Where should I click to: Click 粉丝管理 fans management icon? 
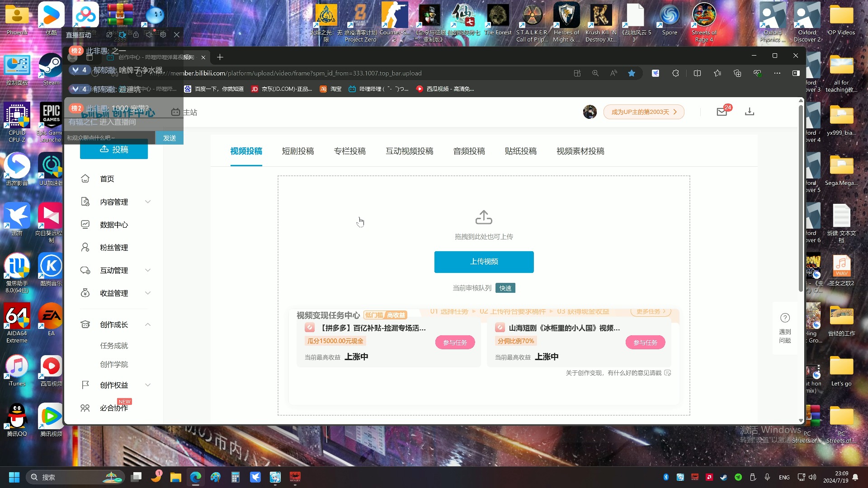coord(85,247)
